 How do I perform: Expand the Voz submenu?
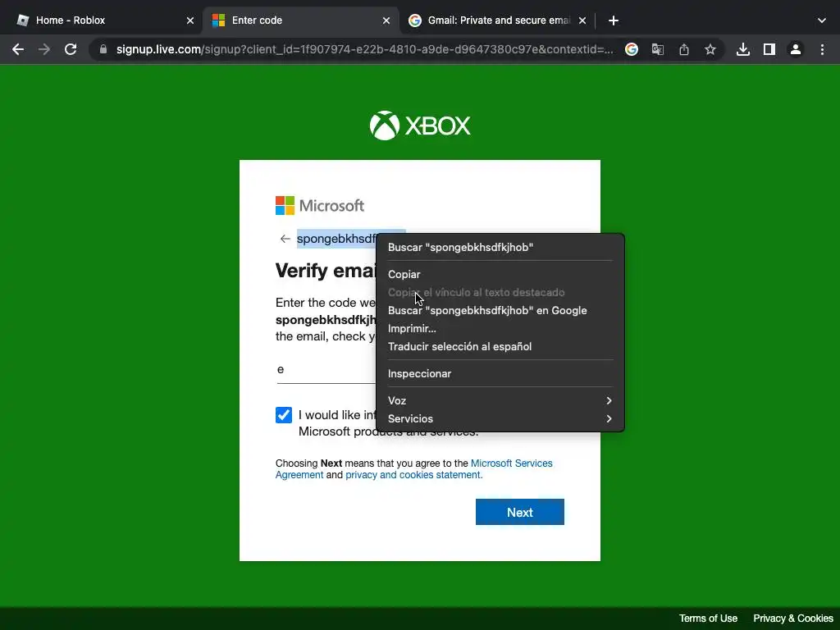500,400
